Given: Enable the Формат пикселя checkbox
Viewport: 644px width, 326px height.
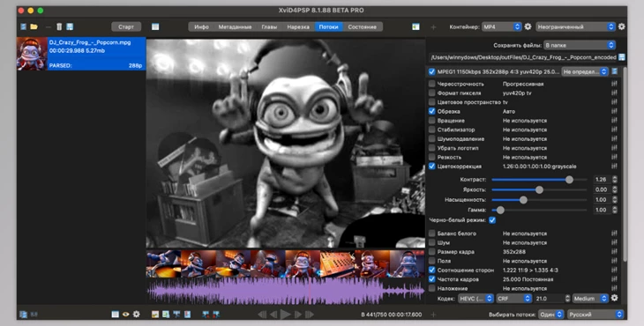Looking at the screenshot, I should point(431,93).
